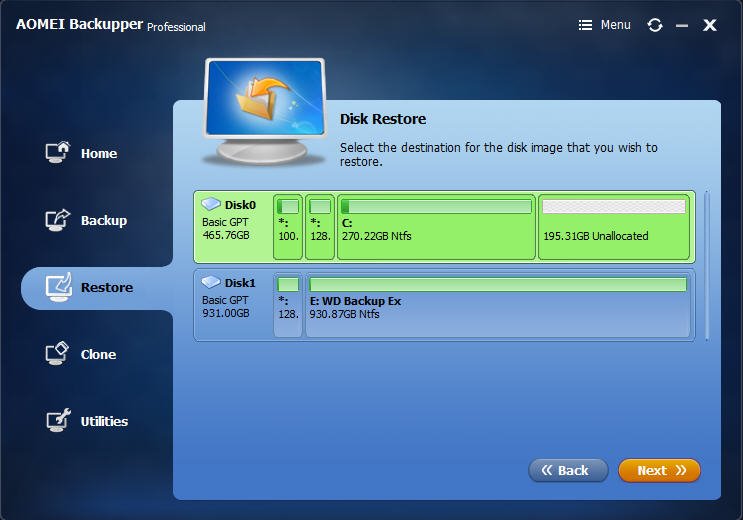Screen dimensions: 743x520
Task: Close the AOMEI Backupper window
Action: (709, 25)
